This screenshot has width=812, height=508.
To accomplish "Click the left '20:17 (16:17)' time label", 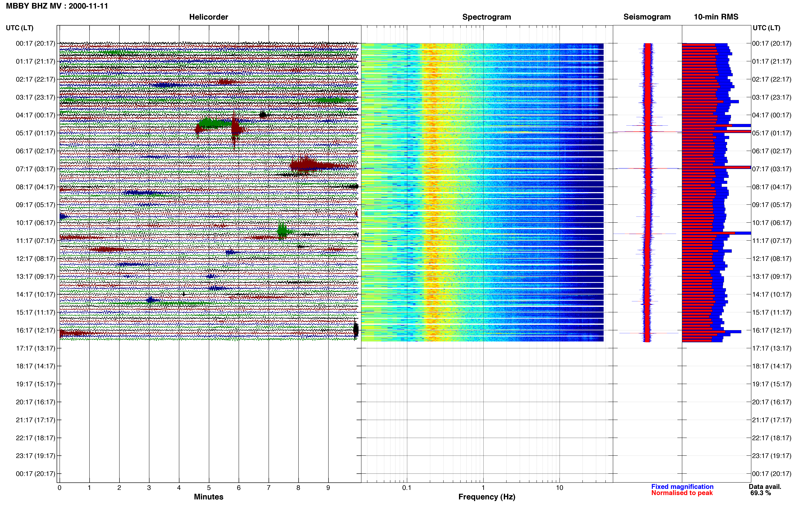I will point(36,402).
